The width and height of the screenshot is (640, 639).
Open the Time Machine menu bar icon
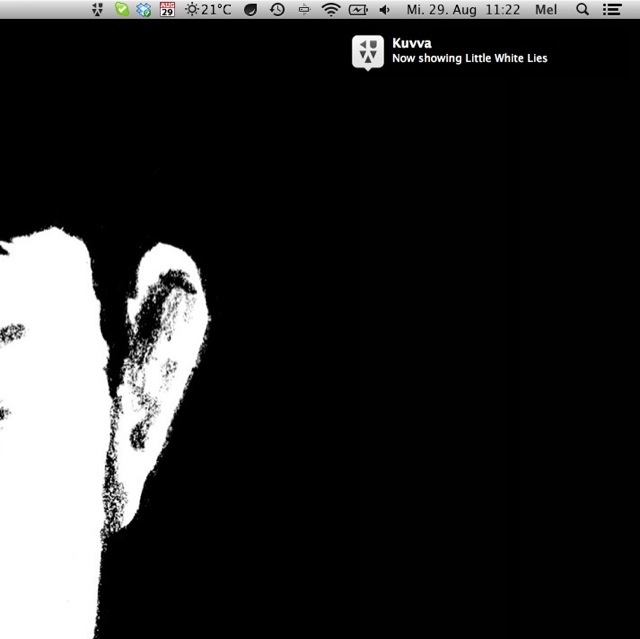click(x=277, y=10)
